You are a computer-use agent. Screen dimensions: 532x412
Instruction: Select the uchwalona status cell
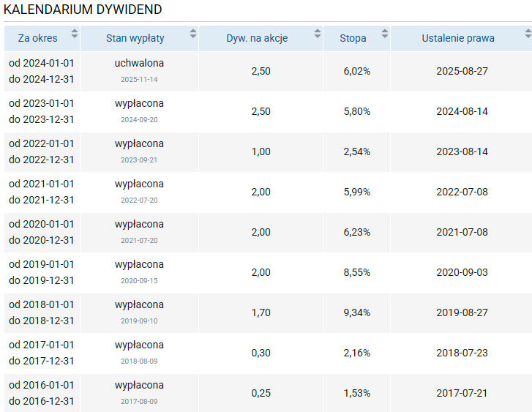pos(139,63)
